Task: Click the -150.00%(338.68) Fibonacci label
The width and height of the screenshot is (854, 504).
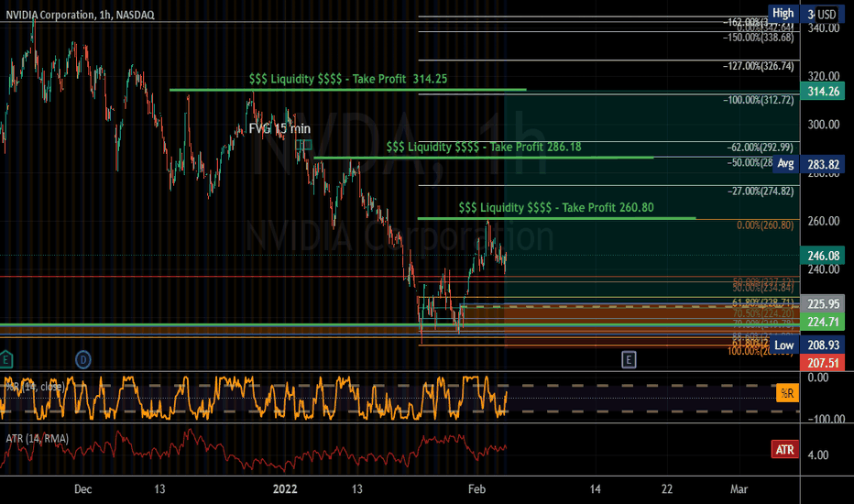Action: pyautogui.click(x=758, y=38)
